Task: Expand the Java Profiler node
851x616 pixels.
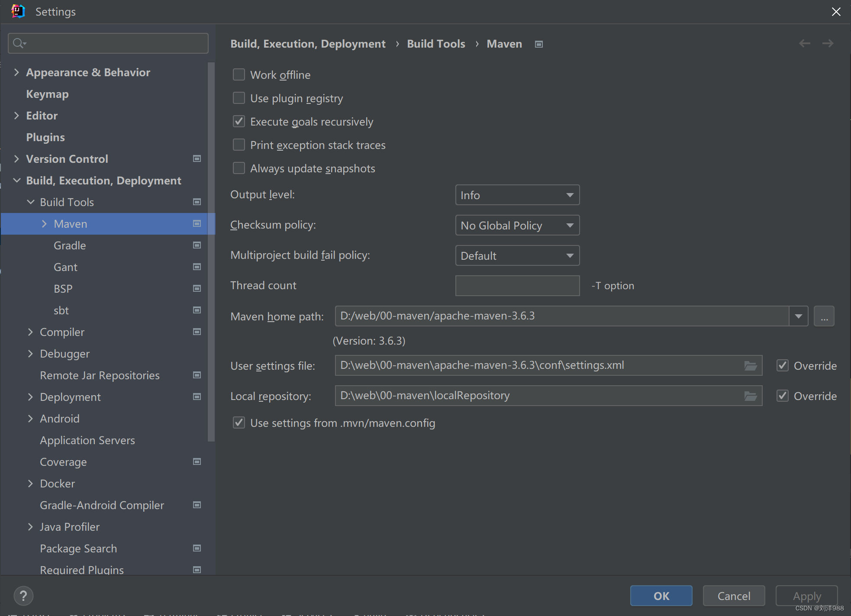Action: tap(30, 527)
